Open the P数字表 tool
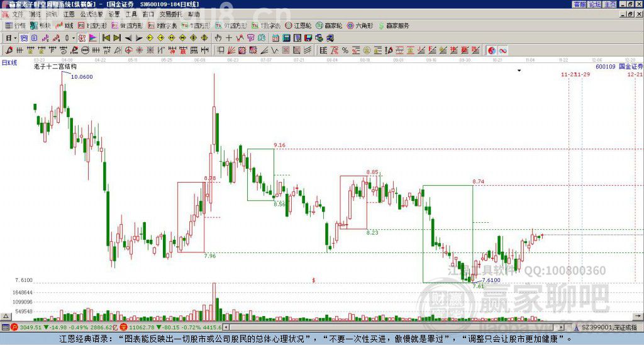644x345 pixels. tap(163, 25)
